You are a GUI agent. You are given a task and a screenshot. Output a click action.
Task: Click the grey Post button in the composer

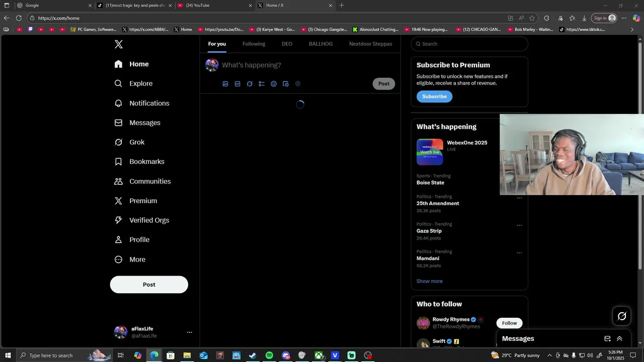point(384,84)
